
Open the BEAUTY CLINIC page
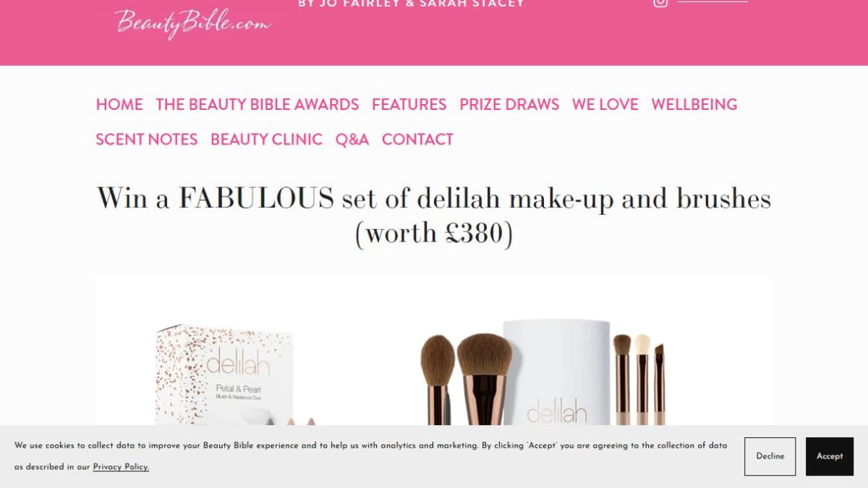point(266,139)
